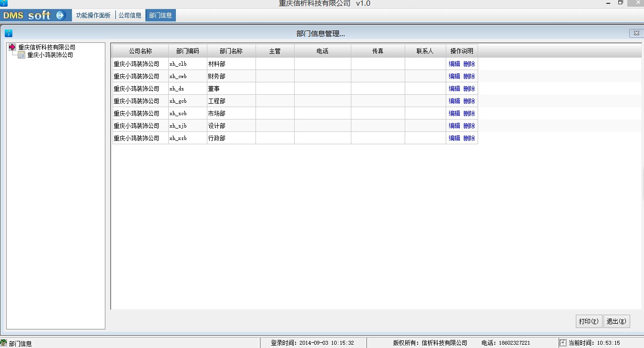Viewport: 644px width, 348px height.
Task: Select the 部门信息 tab
Action: coord(161,15)
